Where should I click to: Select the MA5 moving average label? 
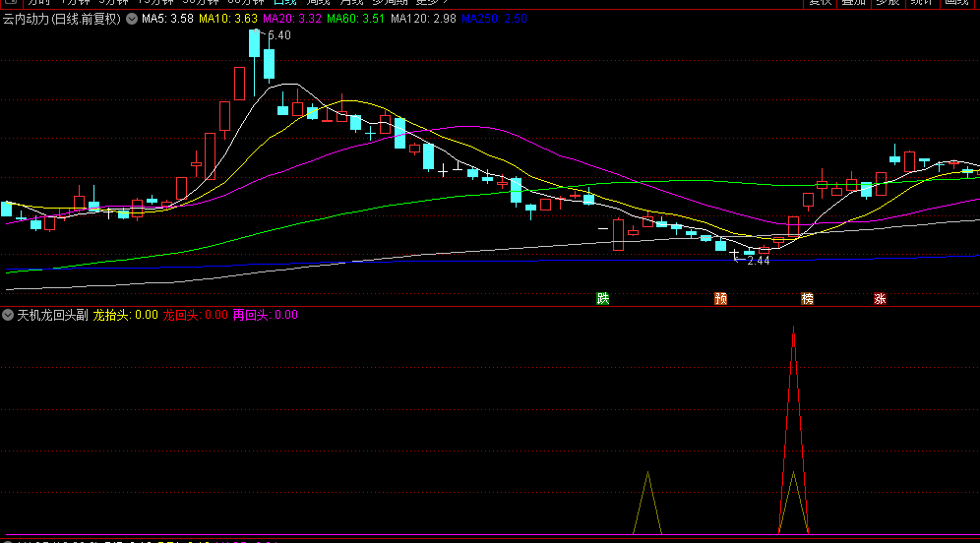pos(167,19)
